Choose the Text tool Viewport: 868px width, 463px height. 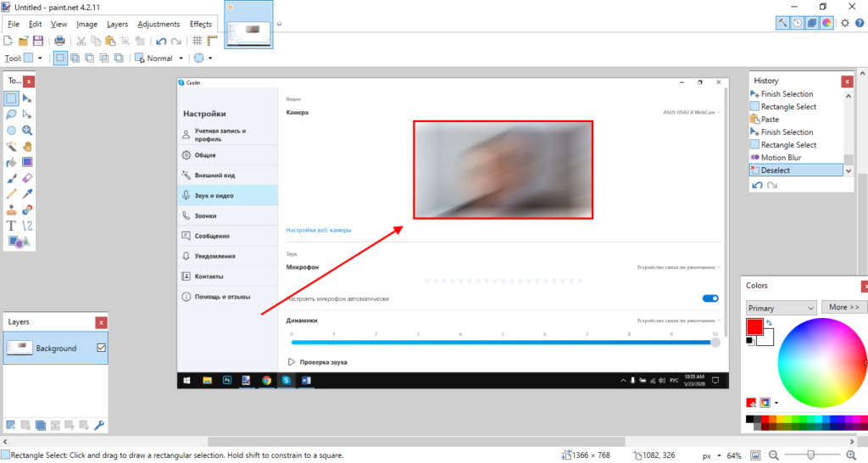(x=12, y=226)
